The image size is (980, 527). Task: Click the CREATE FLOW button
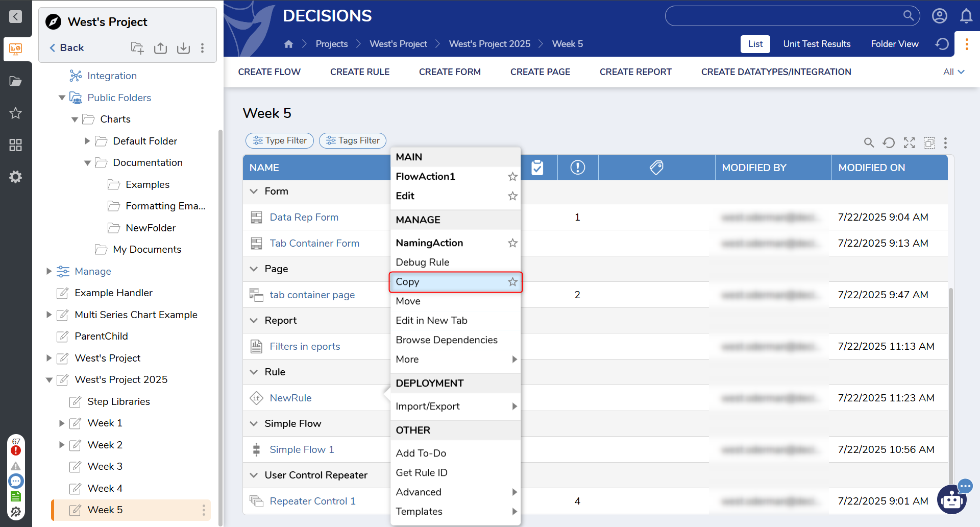(x=269, y=72)
